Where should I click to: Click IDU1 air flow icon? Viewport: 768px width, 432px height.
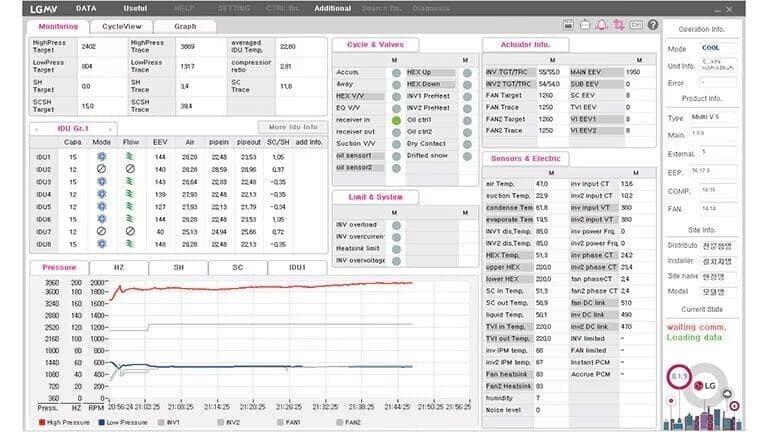click(x=130, y=157)
